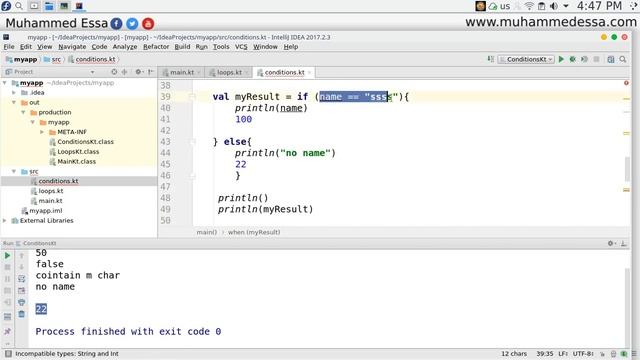Collapse all nodes in Project panel
Viewport: 640px width, 360px height.
click(124, 72)
